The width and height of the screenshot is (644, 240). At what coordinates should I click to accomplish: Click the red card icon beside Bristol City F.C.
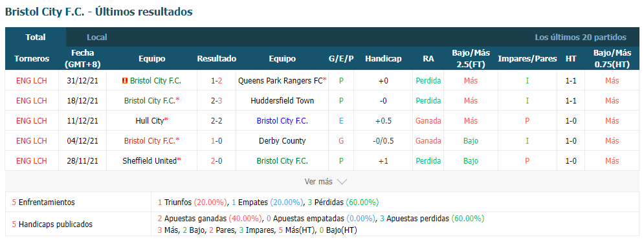125,81
